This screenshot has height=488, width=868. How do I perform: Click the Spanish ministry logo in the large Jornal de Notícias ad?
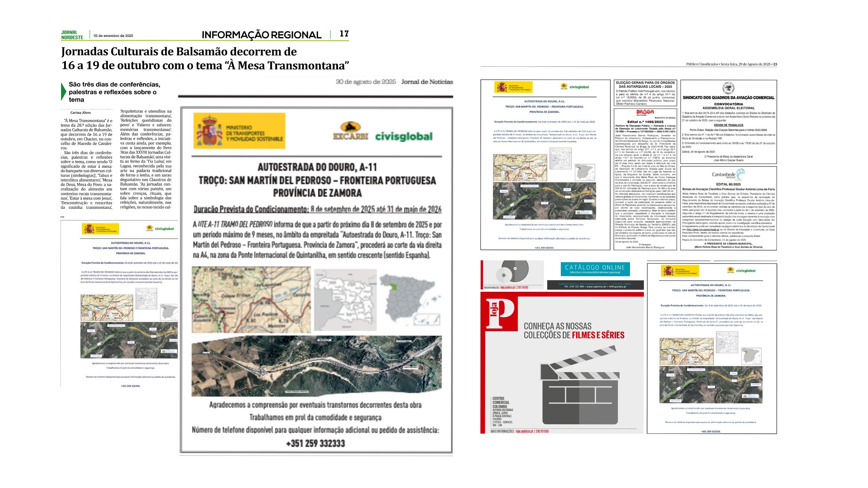[x=239, y=131]
